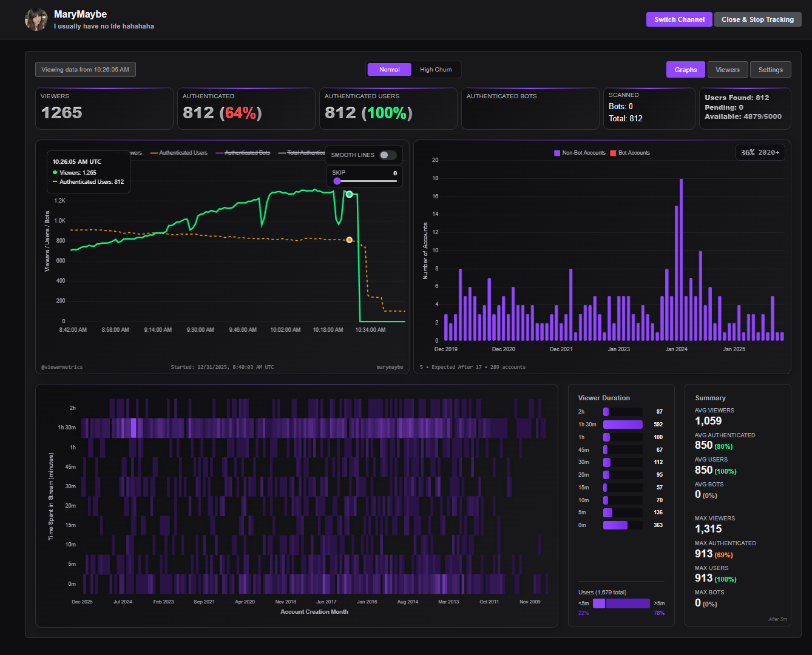Click the 36% 2020+ badge

[760, 152]
